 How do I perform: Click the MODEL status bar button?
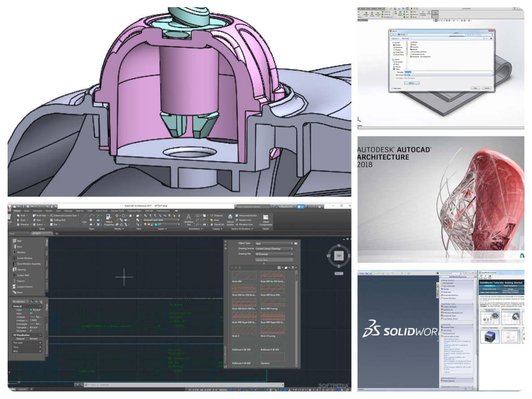pyautogui.click(x=223, y=390)
